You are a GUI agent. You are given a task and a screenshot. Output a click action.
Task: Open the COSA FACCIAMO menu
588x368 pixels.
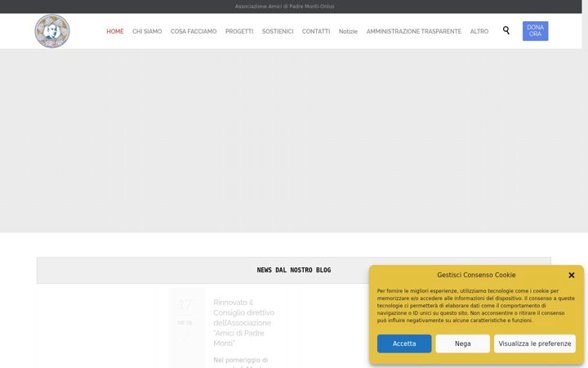194,32
